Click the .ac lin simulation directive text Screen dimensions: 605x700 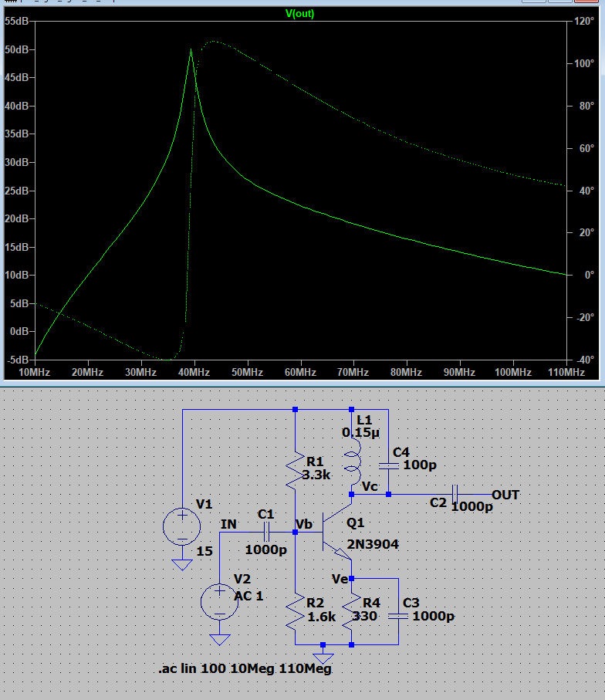245,669
